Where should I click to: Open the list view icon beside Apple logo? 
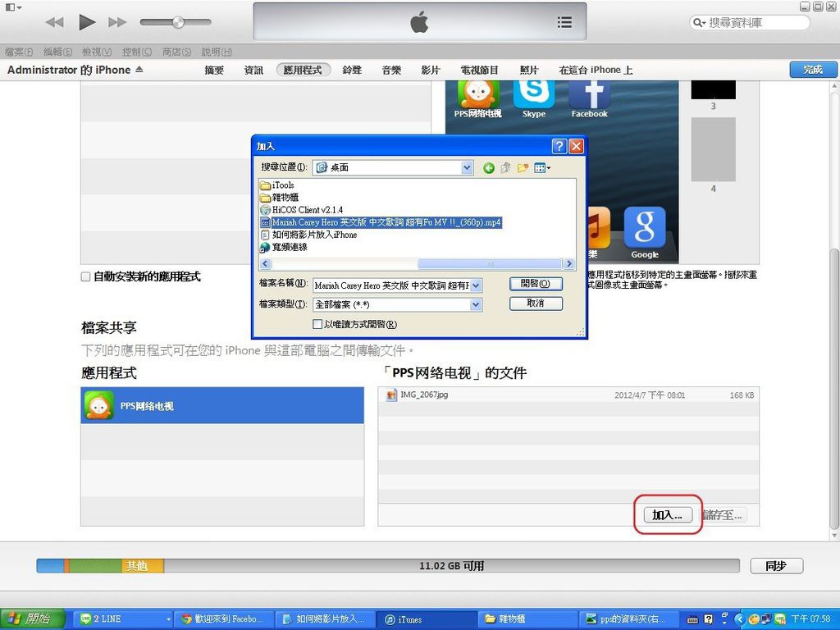564,22
